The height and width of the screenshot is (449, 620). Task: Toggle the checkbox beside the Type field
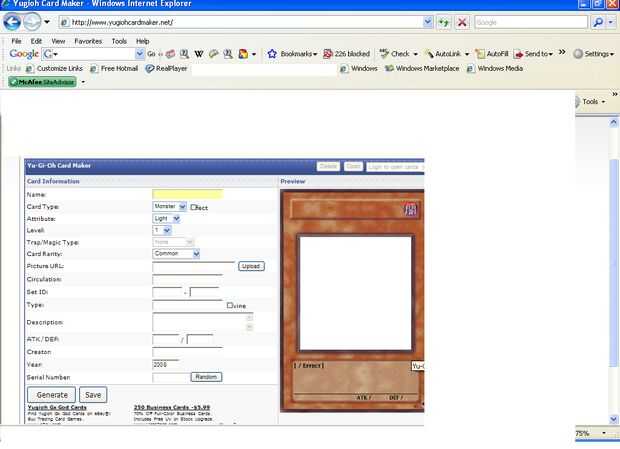pos(230,305)
